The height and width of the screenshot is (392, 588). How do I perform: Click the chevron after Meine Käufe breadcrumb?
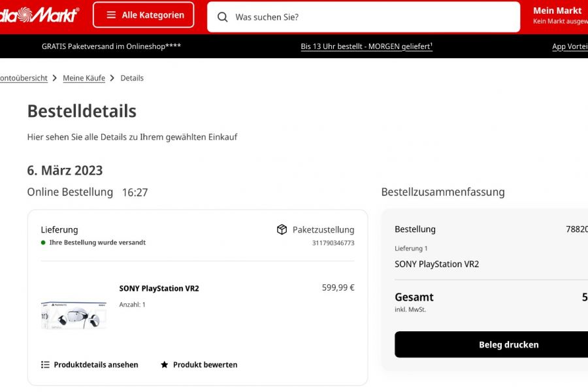click(112, 78)
